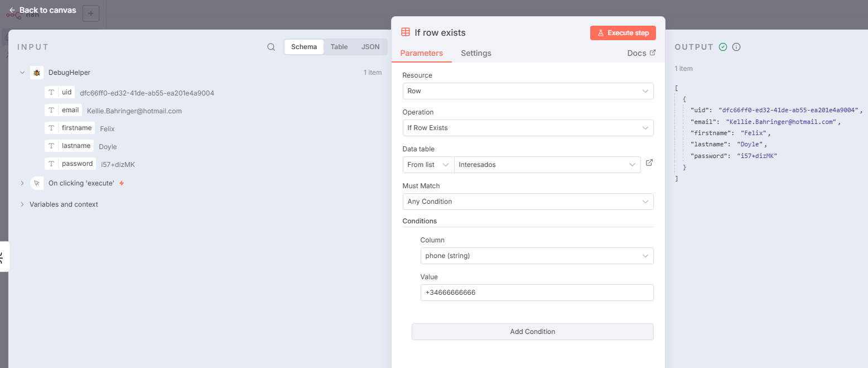Click the Execute step button
The image size is (868, 368).
pyautogui.click(x=623, y=33)
